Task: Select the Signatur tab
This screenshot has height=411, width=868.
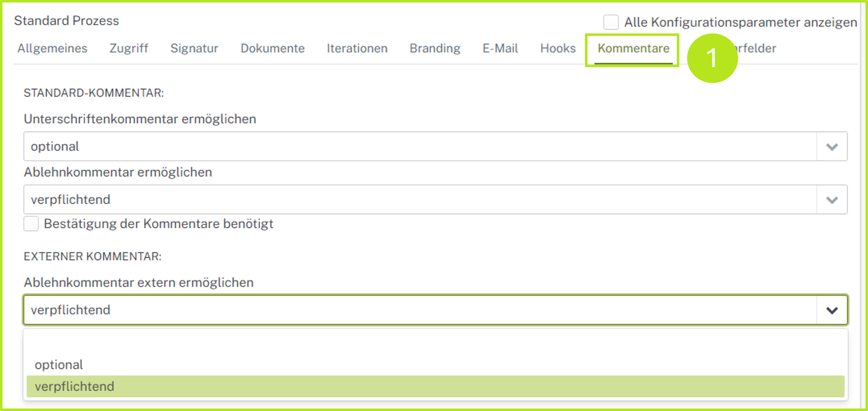Action: 194,49
